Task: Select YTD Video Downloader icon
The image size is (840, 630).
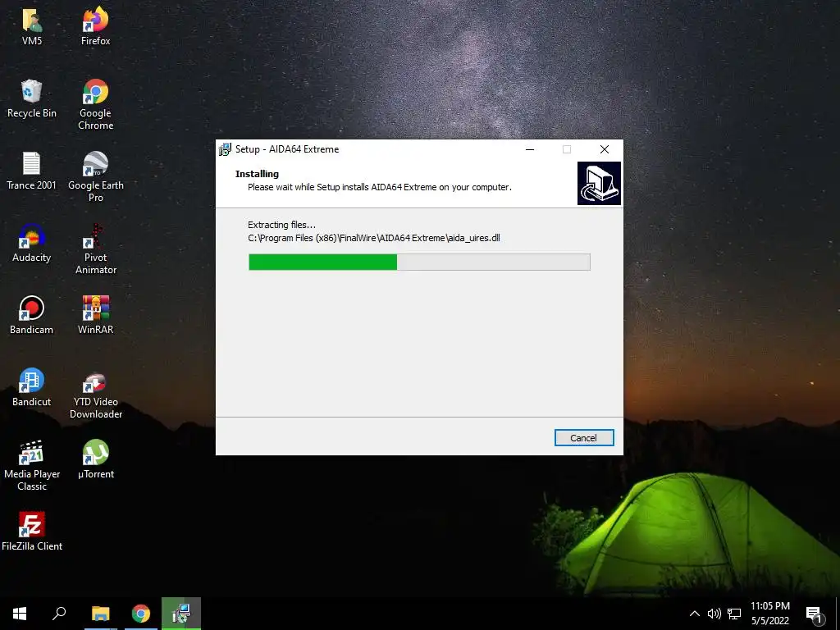Action: 95,394
